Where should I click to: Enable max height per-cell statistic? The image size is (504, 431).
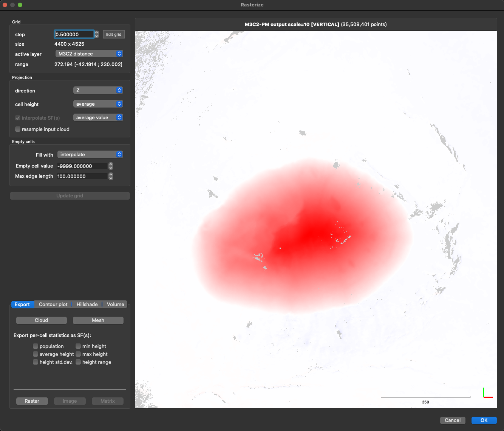click(78, 354)
